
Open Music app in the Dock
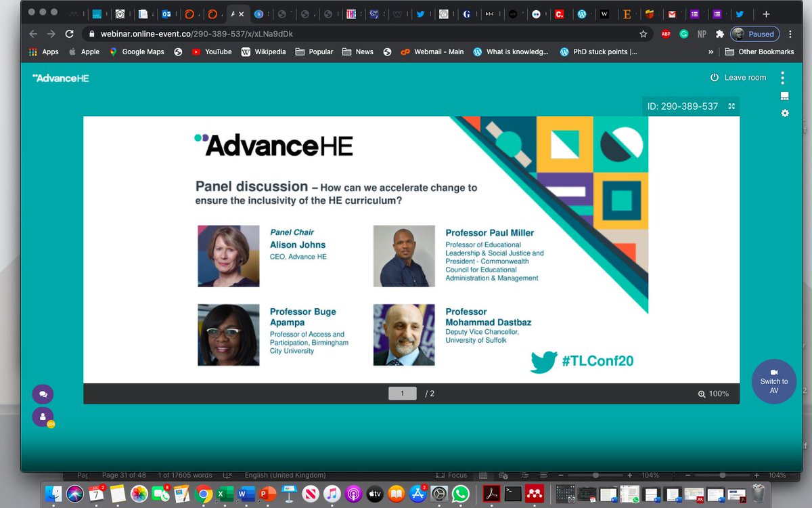pyautogui.click(x=332, y=494)
